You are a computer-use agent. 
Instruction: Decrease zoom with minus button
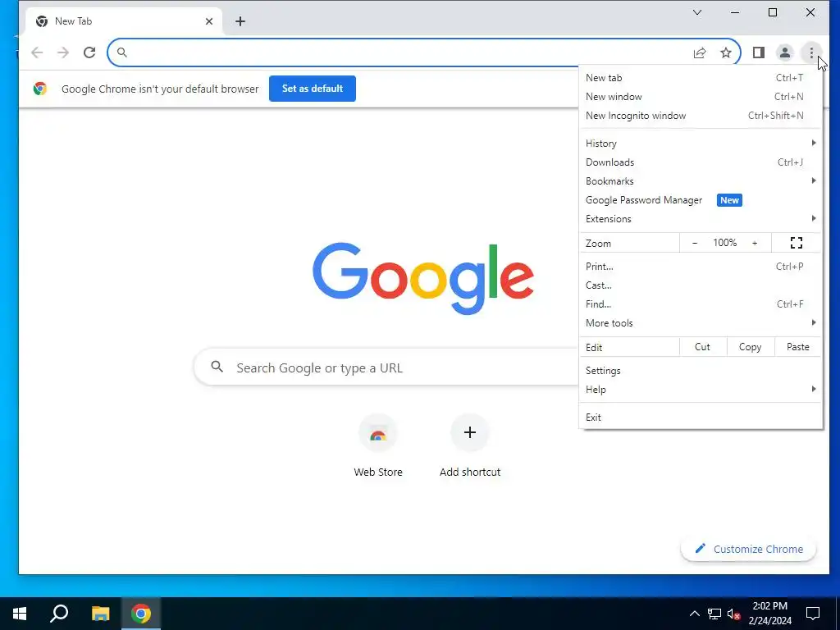[695, 243]
